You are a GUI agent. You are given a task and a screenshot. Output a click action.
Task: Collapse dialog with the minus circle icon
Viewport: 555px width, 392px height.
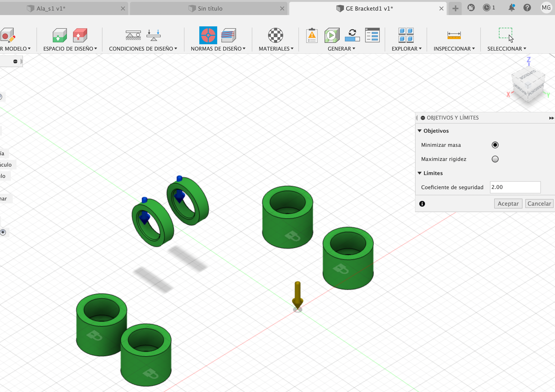[x=423, y=118]
